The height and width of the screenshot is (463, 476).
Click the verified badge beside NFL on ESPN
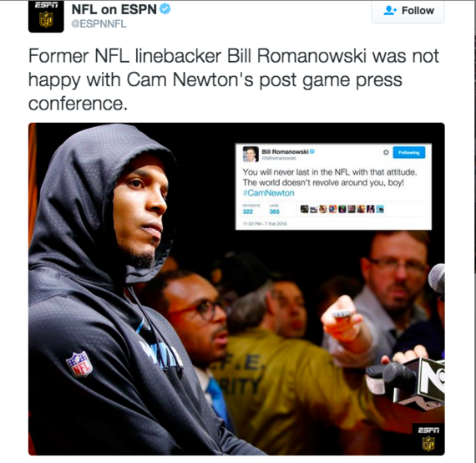(165, 9)
